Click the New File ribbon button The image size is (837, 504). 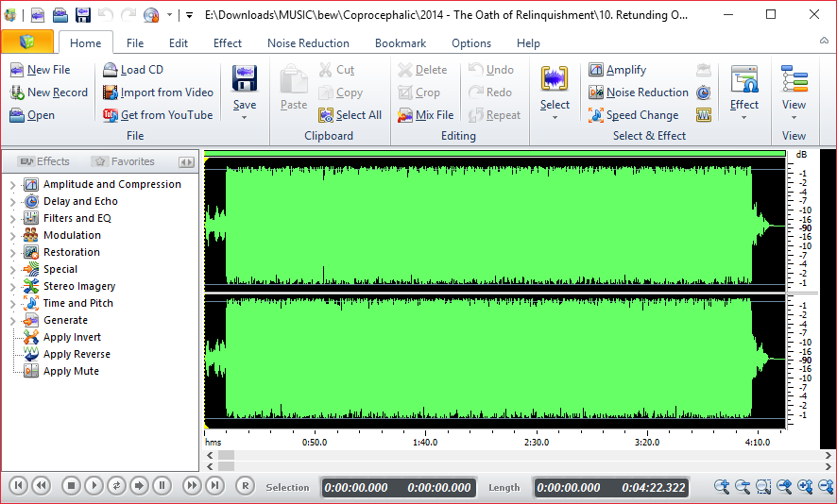point(40,70)
